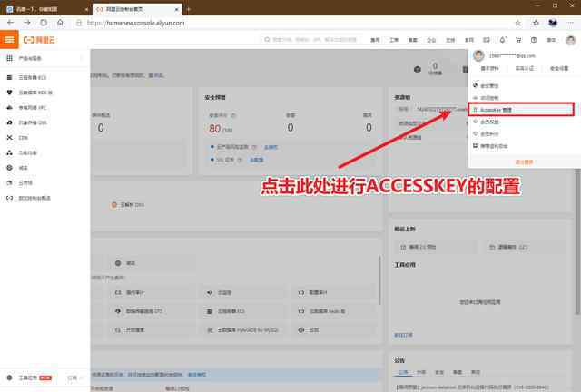Open Support menu in top navigation
Viewport: 581px width, 392px height.
(x=450, y=40)
